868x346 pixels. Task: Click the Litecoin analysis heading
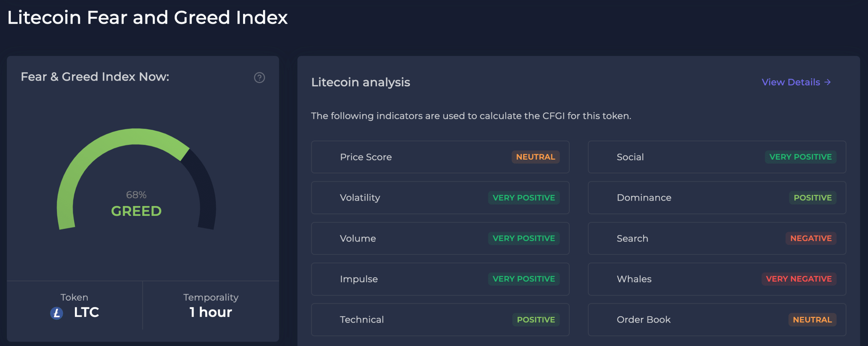[360, 82]
